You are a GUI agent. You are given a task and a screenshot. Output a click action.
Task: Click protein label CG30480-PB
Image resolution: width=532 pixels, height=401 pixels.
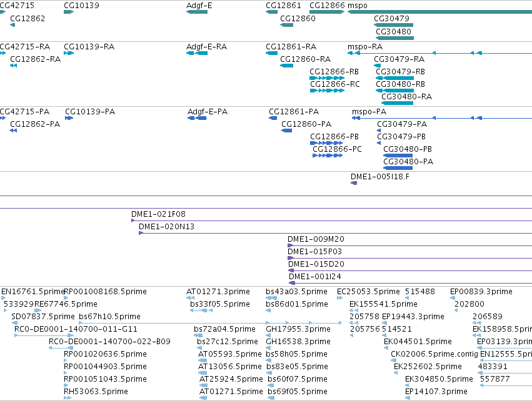pyautogui.click(x=408, y=149)
